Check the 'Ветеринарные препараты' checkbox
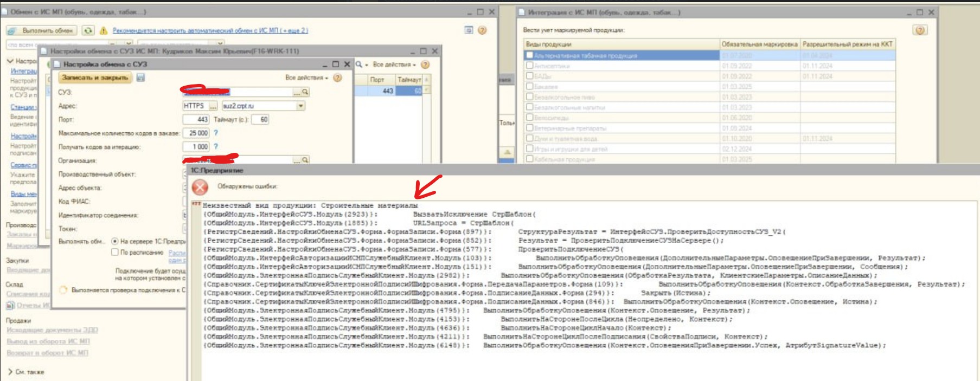This screenshot has height=381, width=980. pyautogui.click(x=529, y=128)
